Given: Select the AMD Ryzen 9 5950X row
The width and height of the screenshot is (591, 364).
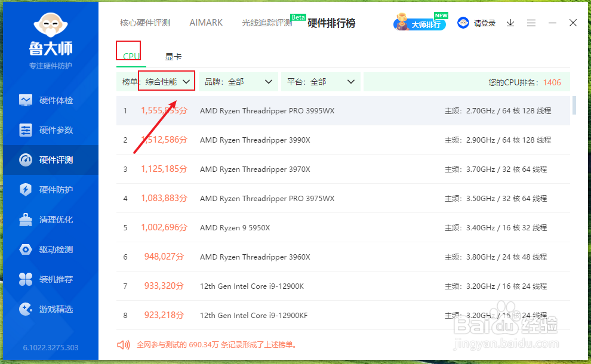Looking at the screenshot, I should [343, 227].
